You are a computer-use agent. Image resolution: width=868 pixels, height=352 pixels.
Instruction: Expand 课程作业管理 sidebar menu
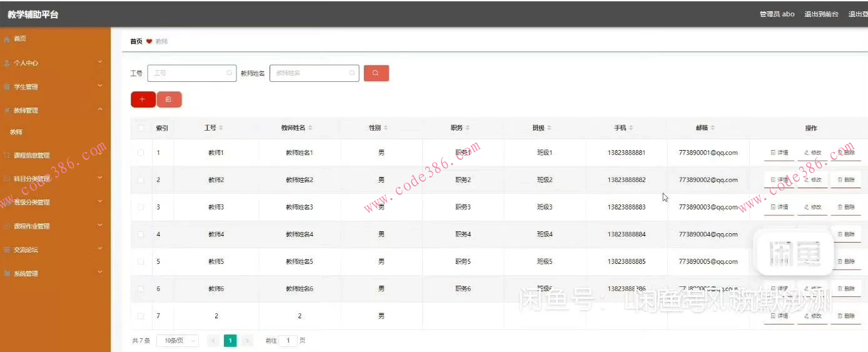coord(55,226)
